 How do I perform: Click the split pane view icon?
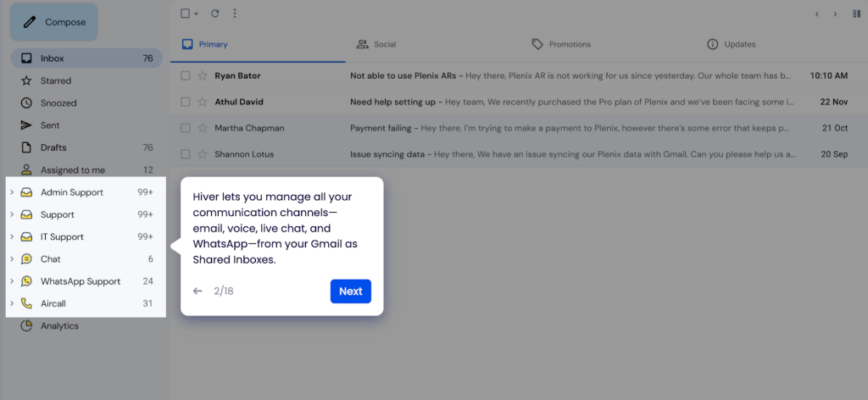pos(856,14)
